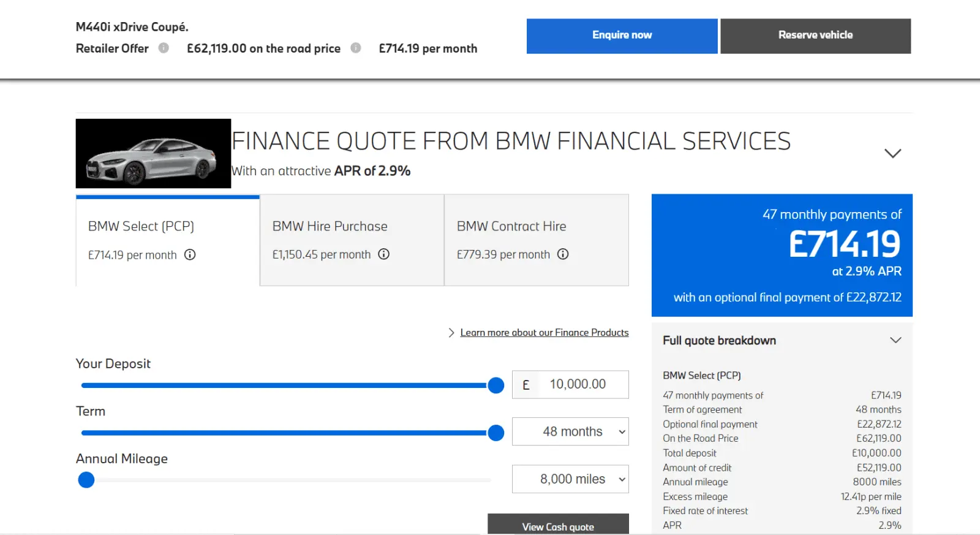The image size is (980, 535).
Task: Click info icon next to Retailer Offer
Action: (164, 48)
